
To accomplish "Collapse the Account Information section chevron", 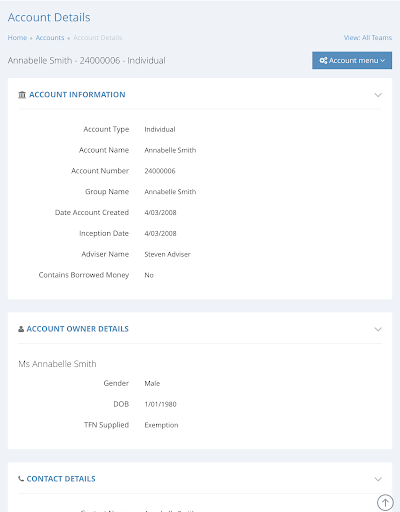I will click(378, 95).
